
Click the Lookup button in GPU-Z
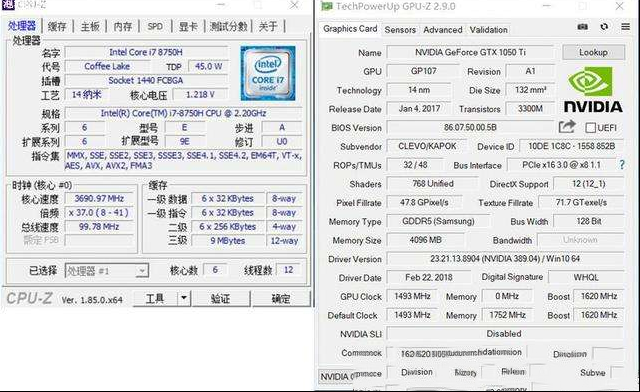[593, 52]
